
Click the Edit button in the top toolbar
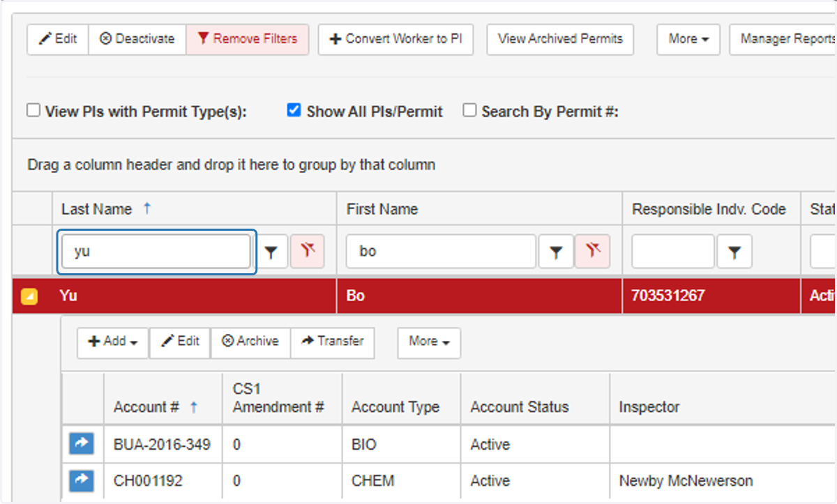tap(58, 39)
